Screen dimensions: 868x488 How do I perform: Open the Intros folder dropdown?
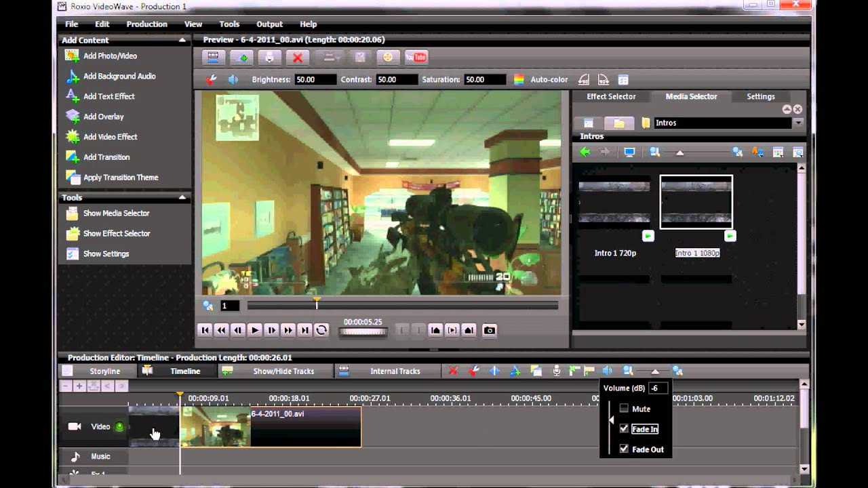[798, 123]
